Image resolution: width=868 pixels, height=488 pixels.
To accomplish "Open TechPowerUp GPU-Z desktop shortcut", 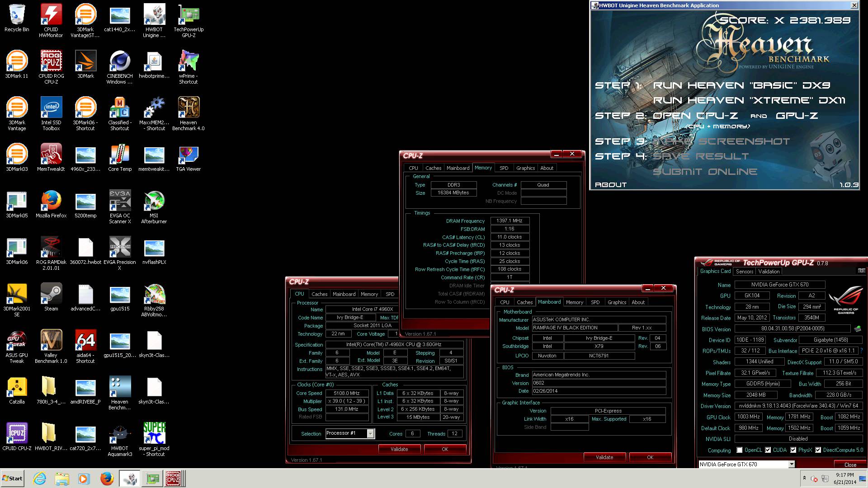I will pos(189,20).
